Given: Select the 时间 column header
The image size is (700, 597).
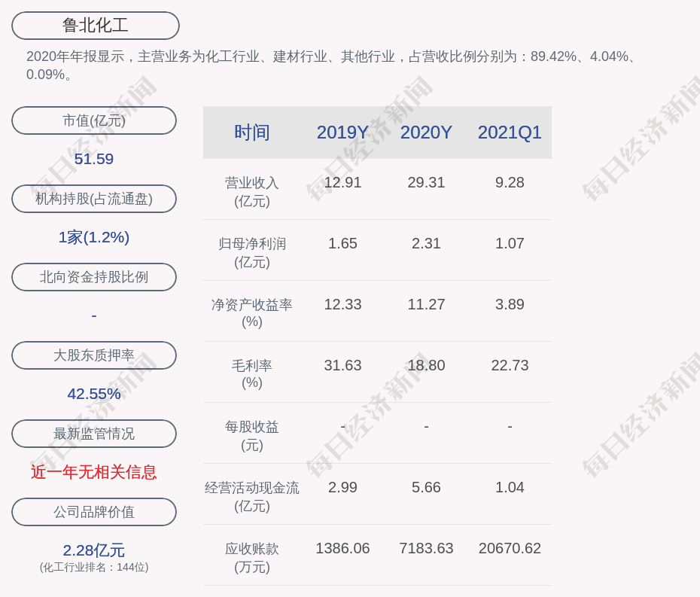Looking at the screenshot, I should click(x=252, y=132).
